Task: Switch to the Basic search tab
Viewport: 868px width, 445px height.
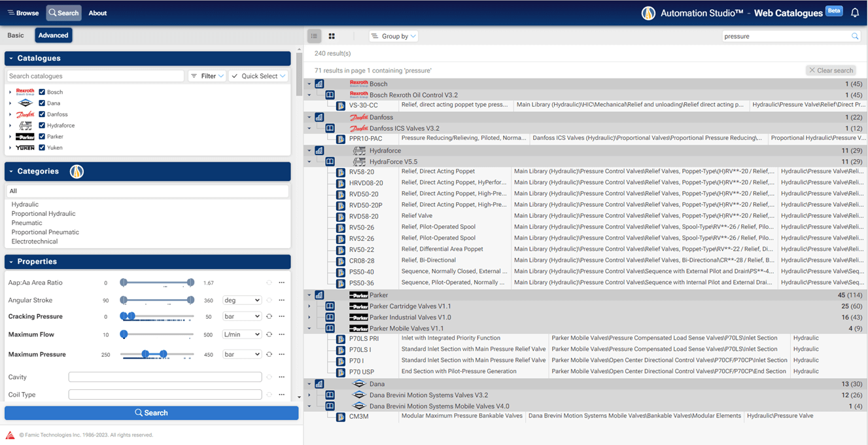Action: (x=16, y=35)
